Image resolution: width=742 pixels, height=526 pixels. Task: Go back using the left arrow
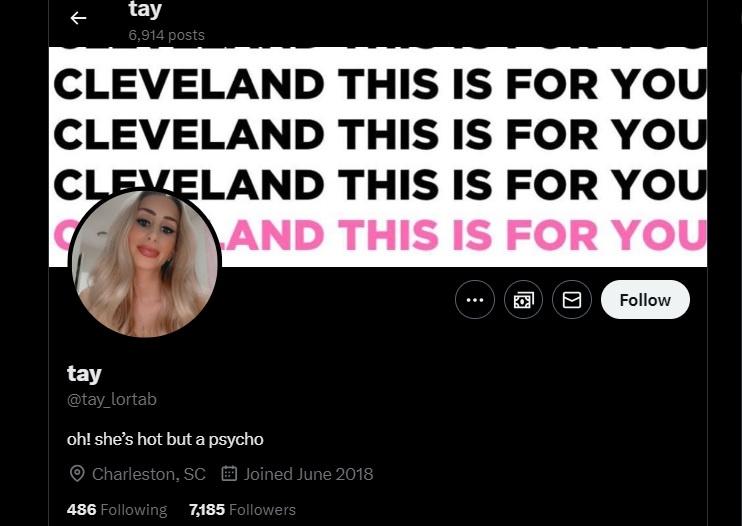(78, 18)
